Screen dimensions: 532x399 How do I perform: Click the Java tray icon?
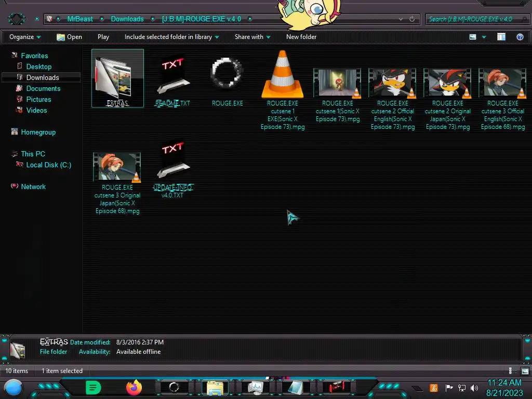pos(434,388)
